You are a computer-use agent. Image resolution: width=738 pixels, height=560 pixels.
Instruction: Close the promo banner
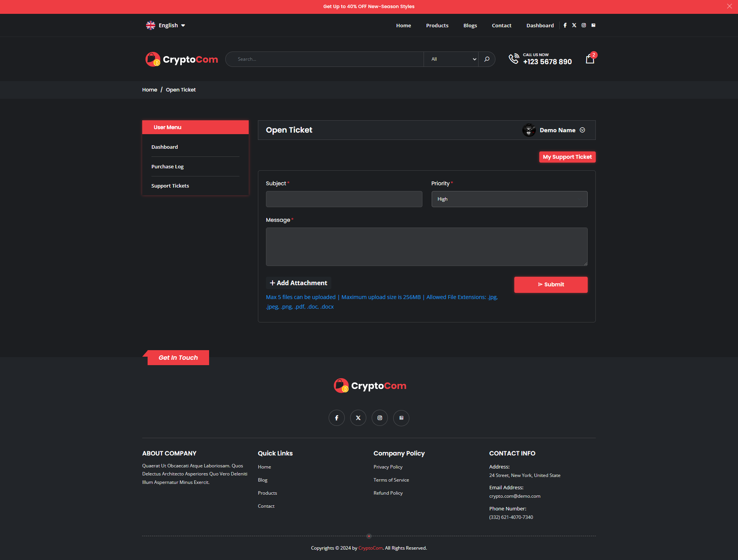coord(729,6)
